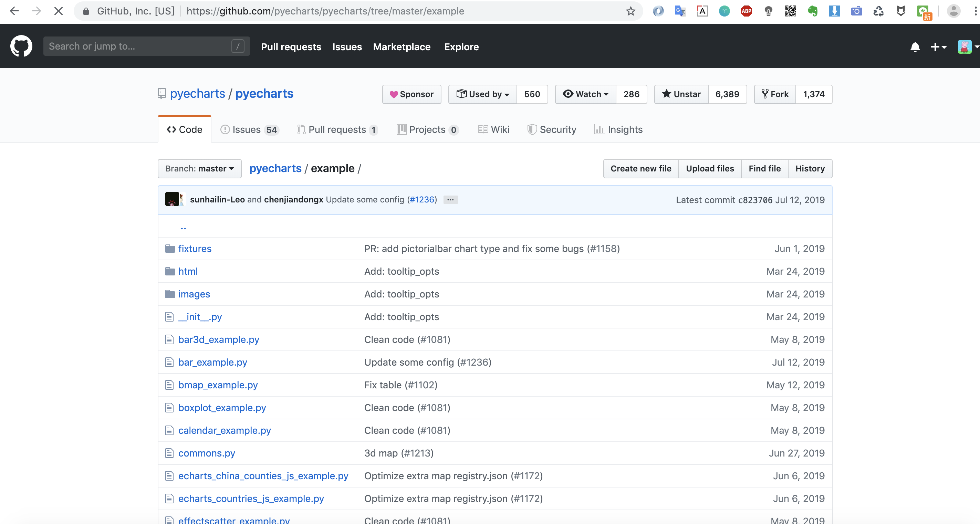Stop page loading with the X button
The width and height of the screenshot is (980, 524).
(x=58, y=11)
